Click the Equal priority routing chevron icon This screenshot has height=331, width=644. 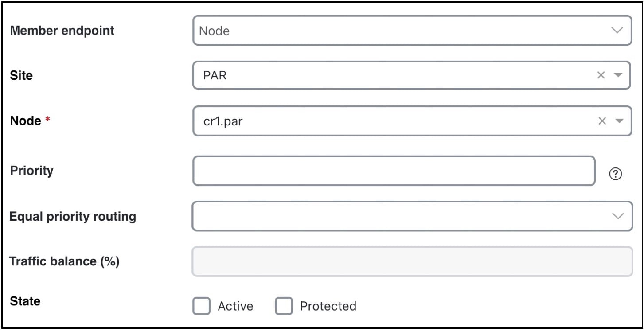point(618,216)
